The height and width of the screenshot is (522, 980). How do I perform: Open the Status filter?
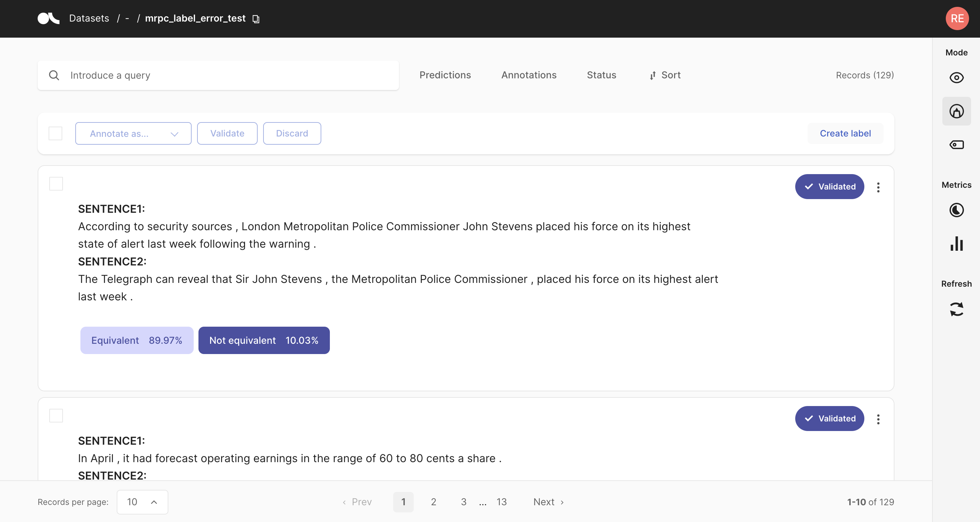click(x=601, y=75)
